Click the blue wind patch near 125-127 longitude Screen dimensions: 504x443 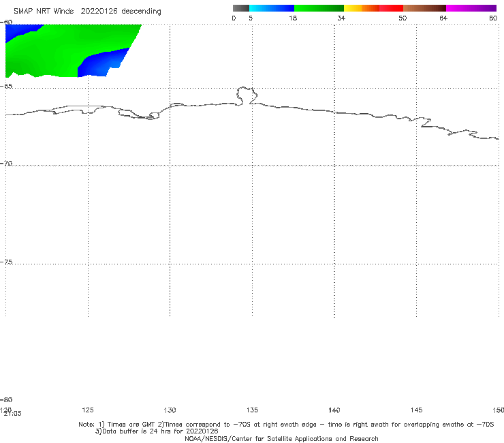(x=101, y=63)
